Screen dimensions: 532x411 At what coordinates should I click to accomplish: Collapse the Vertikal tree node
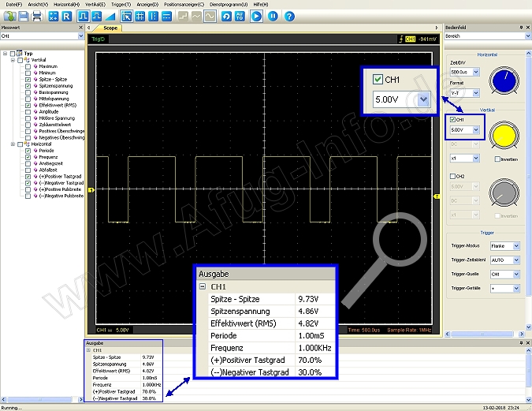13,60
